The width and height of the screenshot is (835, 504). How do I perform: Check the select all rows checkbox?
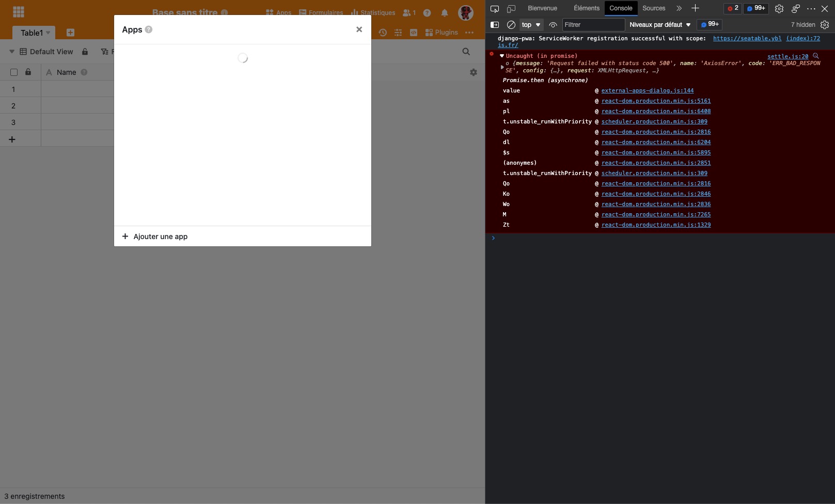pos(14,72)
